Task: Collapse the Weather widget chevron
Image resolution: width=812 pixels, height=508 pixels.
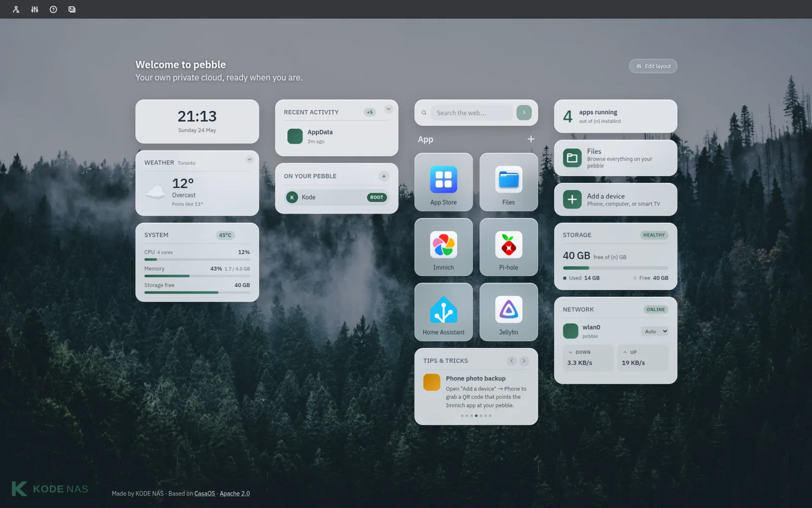Action: coord(249,159)
